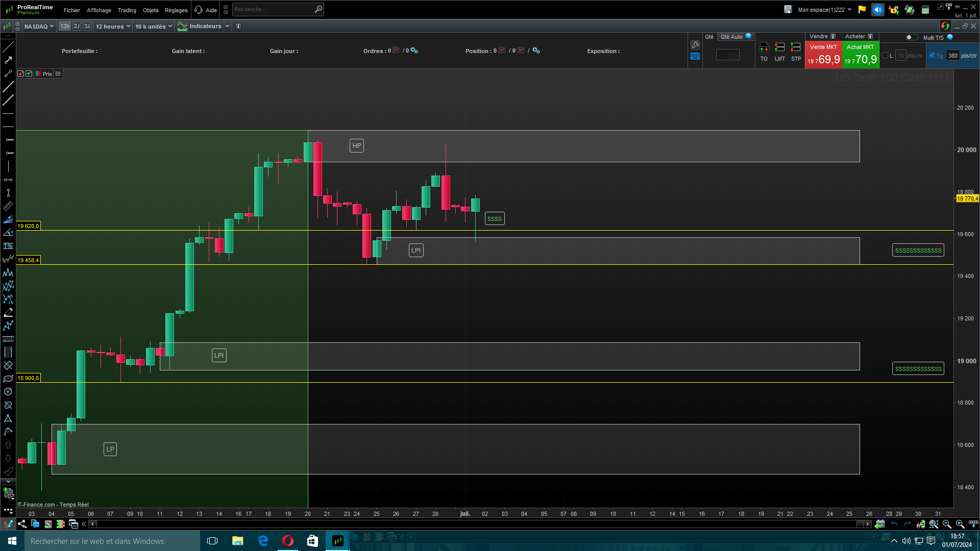Open the Trading menu
This screenshot has height=551, width=980.
127,10
